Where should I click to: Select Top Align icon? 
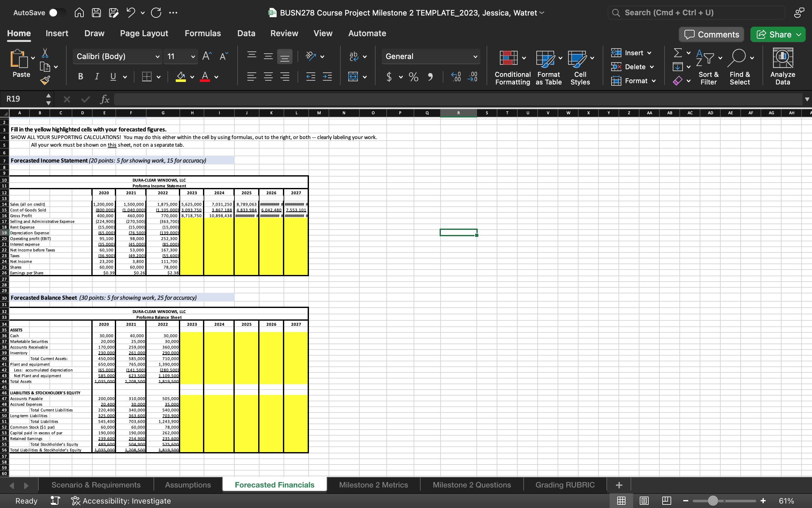click(252, 56)
